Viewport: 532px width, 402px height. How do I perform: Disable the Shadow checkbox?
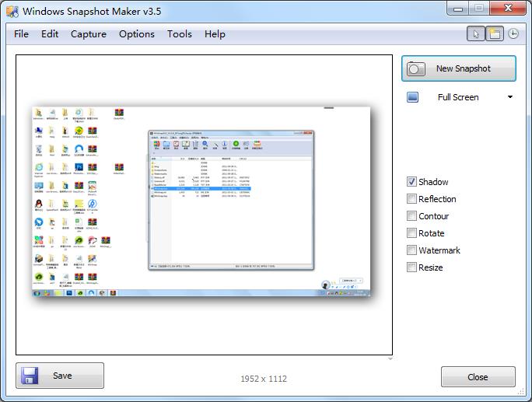[x=411, y=182]
